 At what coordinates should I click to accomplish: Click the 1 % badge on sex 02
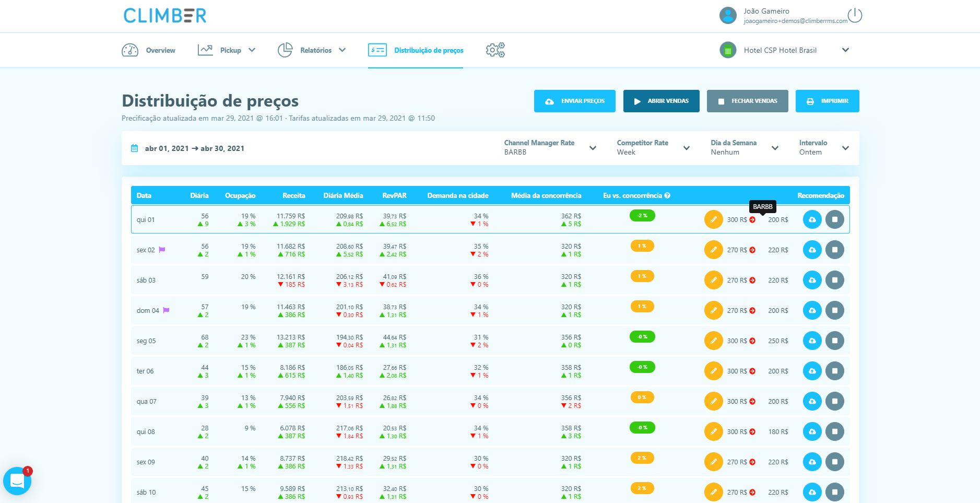pos(642,245)
